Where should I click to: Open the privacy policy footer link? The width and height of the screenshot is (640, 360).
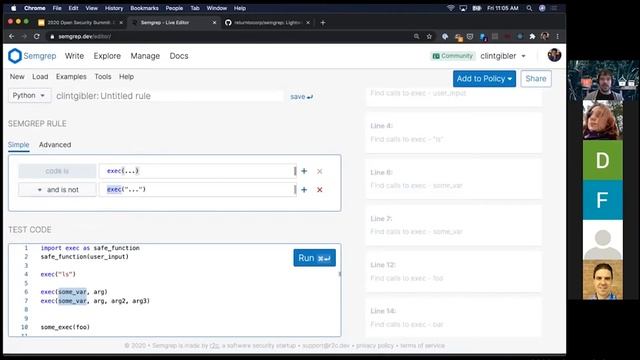tap(375, 346)
